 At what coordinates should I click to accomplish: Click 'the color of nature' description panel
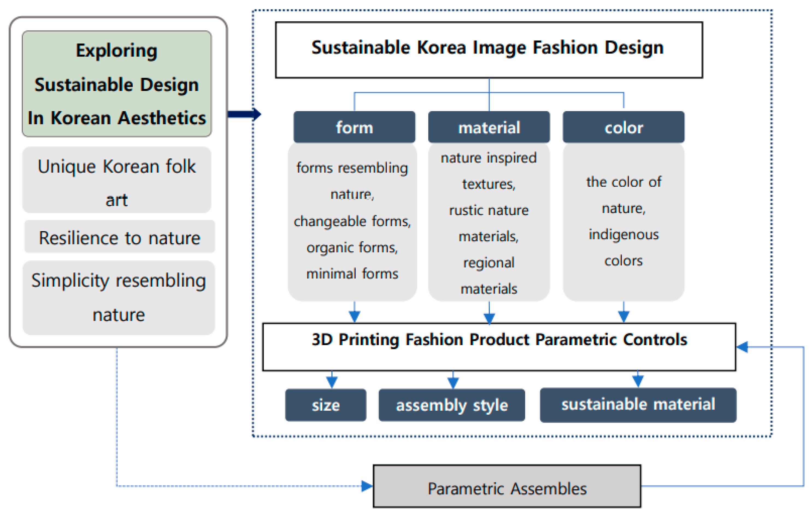click(x=623, y=221)
